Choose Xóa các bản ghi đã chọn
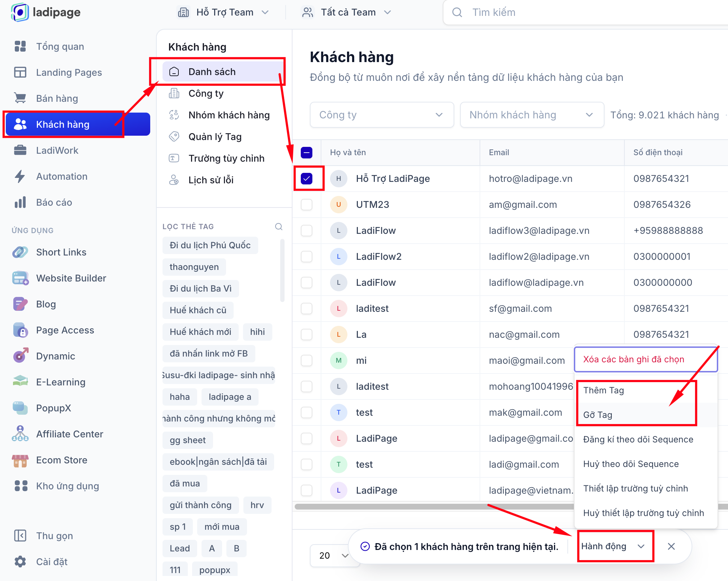 click(646, 359)
